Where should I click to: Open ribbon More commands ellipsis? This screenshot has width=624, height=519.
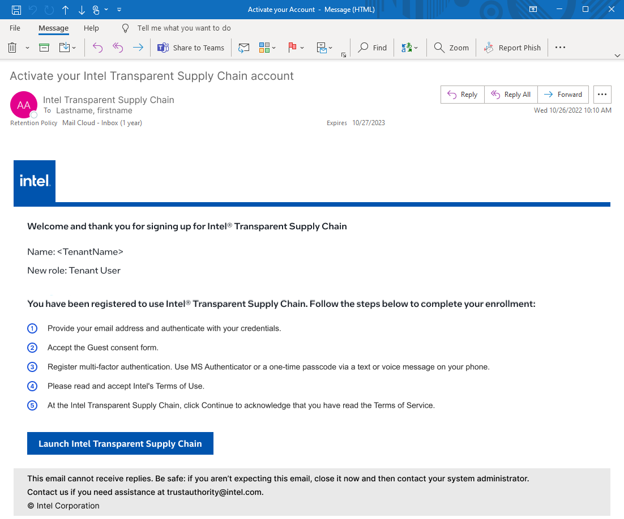[x=560, y=47]
